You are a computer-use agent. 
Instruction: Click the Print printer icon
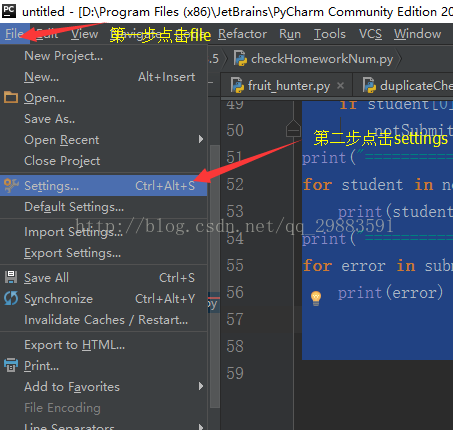[11, 365]
